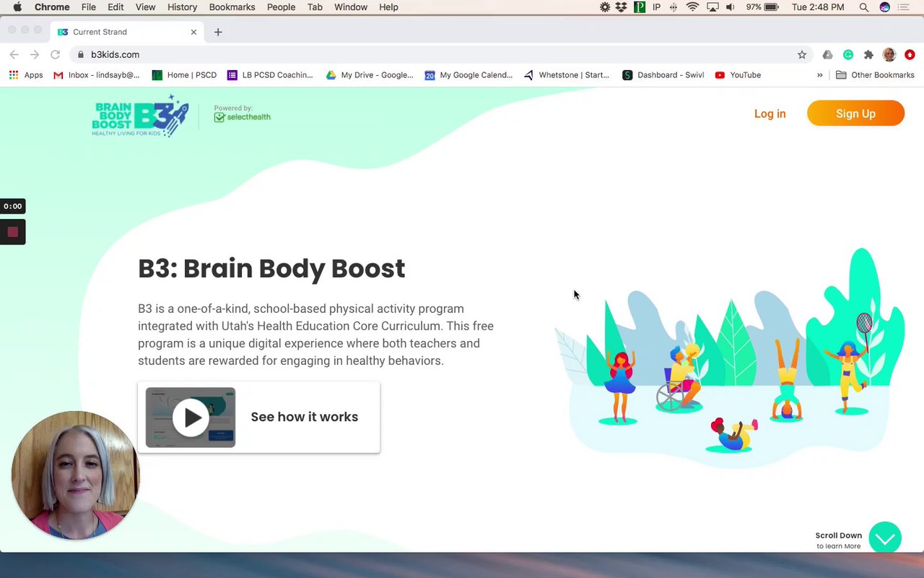This screenshot has height=578, width=924.
Task: Open the File menu
Action: point(89,7)
